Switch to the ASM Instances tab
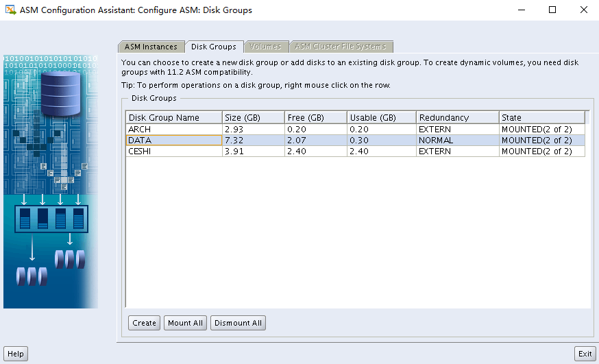The height and width of the screenshot is (364, 599). (x=151, y=47)
